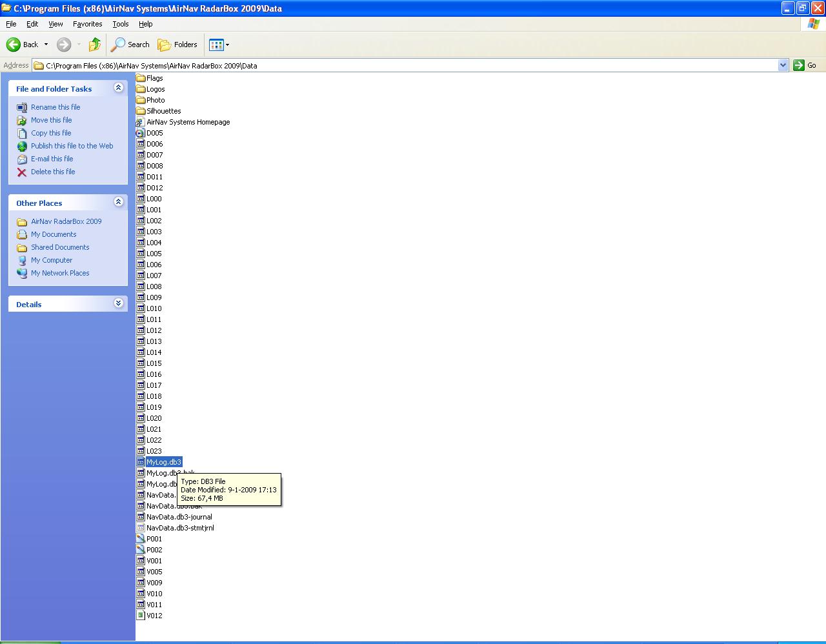
Task: Select the P002 file icon
Action: point(141,550)
